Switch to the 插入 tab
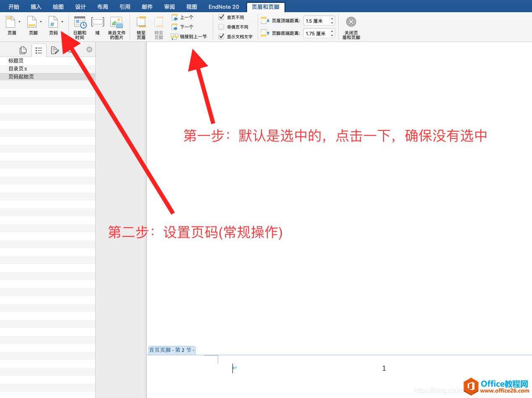 coord(36,7)
